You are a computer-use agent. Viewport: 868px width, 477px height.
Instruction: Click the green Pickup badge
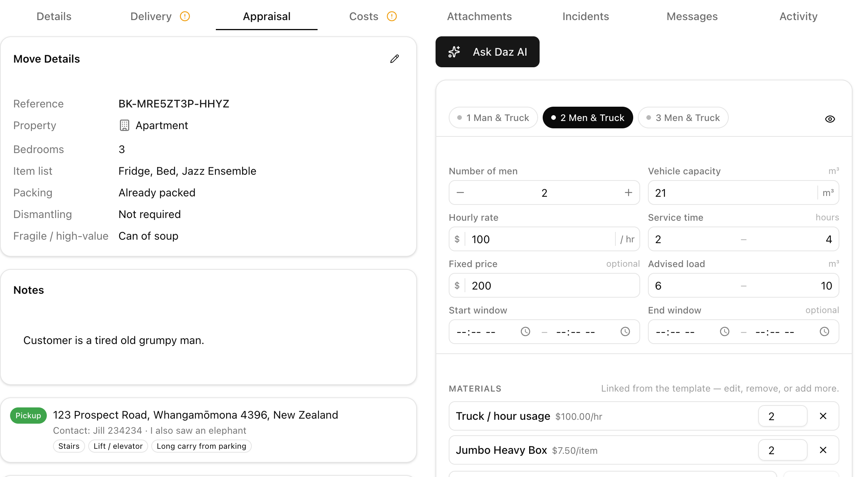(x=28, y=416)
